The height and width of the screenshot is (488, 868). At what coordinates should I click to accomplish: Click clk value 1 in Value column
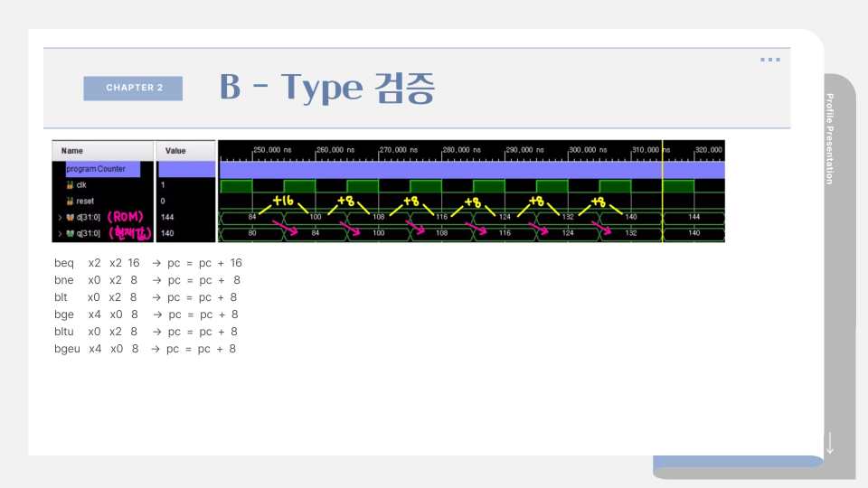click(163, 184)
